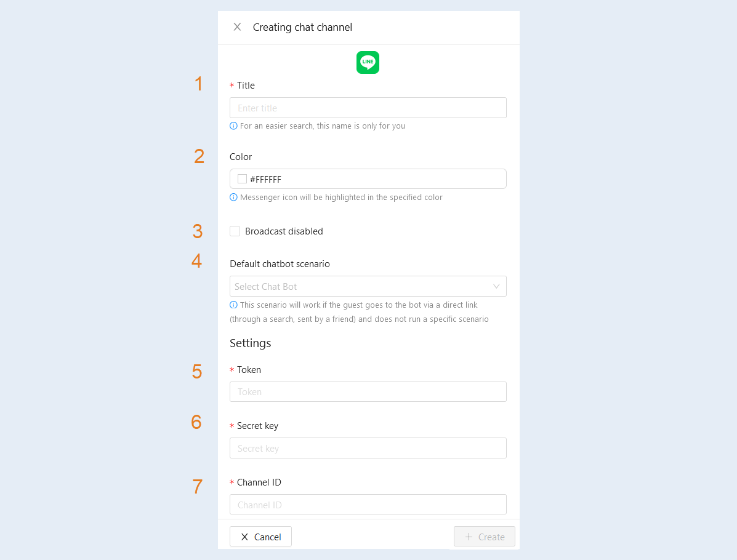Viewport: 737px width, 560px height.
Task: Focus the Color hex value field
Action: pos(368,179)
